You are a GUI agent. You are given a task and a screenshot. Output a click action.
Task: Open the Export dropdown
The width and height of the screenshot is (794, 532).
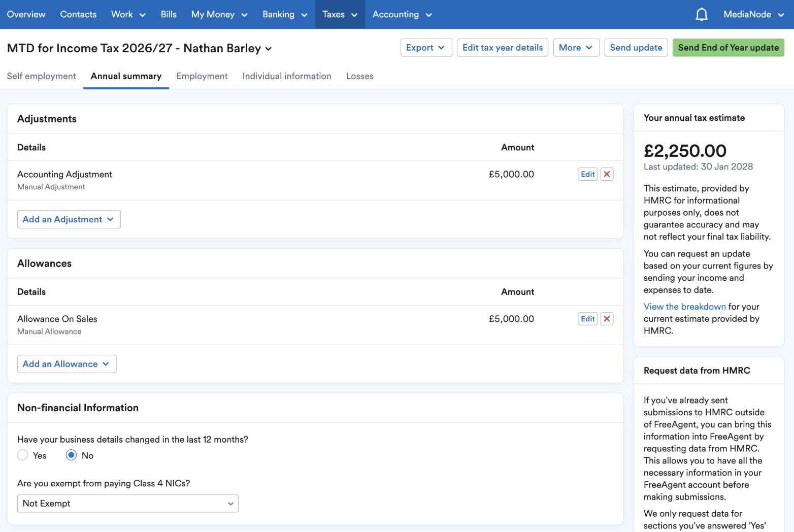coord(426,48)
